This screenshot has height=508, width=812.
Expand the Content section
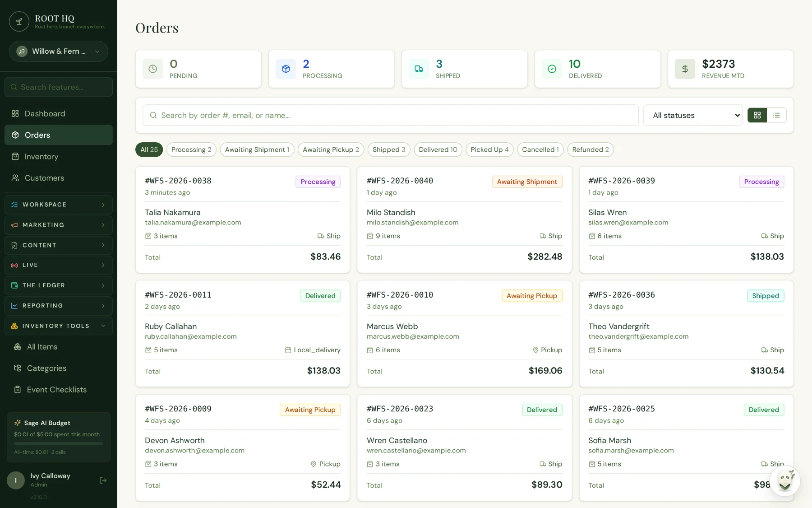[59, 245]
